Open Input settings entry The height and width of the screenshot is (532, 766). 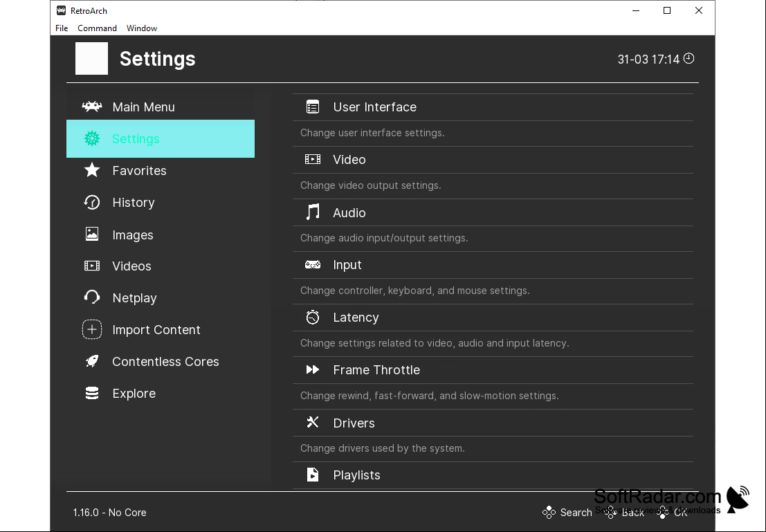click(493, 265)
